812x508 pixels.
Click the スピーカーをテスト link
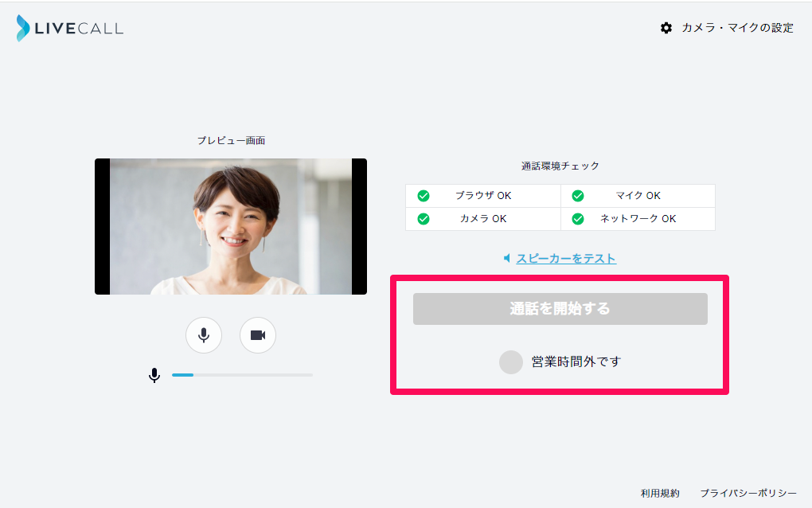[566, 259]
